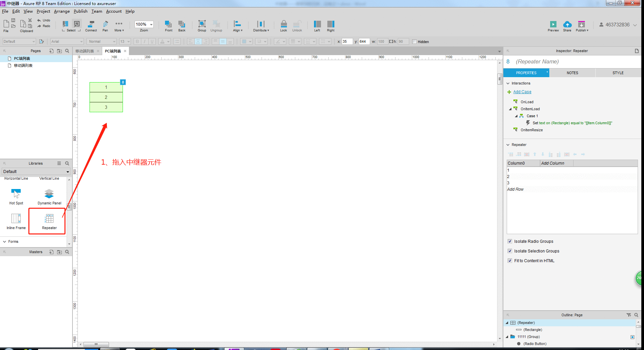Select the Repeater widget in library
Image resolution: width=644 pixels, height=350 pixels.
pyautogui.click(x=49, y=222)
